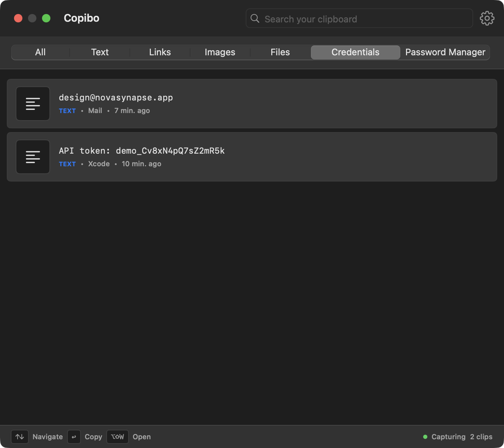Click the Copy label in the footer

(93, 437)
